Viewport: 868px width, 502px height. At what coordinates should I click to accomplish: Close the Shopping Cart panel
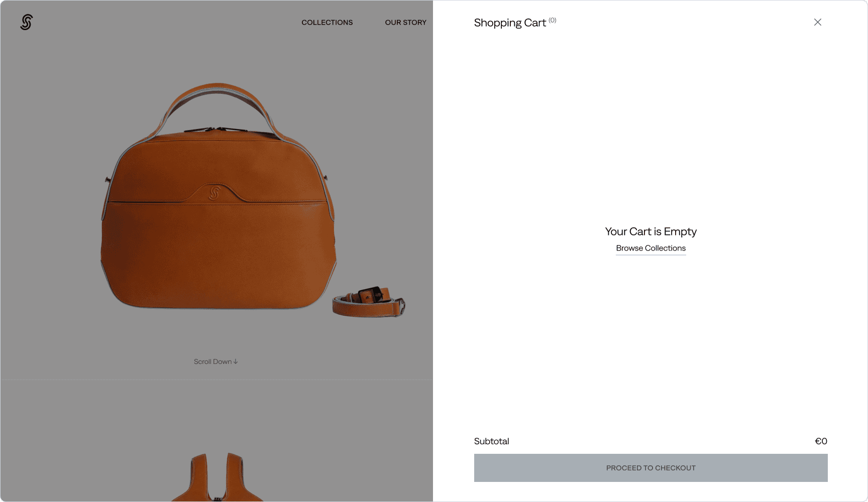pos(818,22)
